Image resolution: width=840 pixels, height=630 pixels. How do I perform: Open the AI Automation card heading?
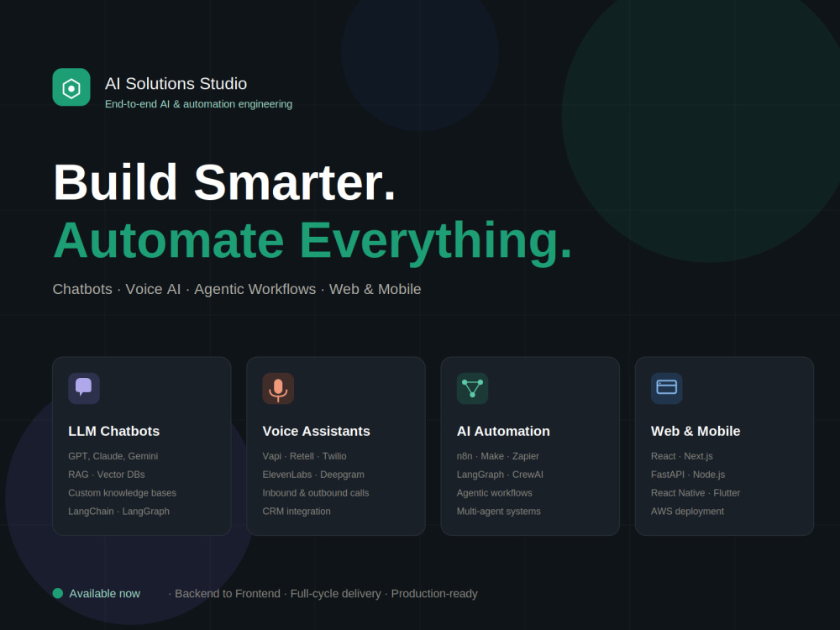(x=503, y=431)
